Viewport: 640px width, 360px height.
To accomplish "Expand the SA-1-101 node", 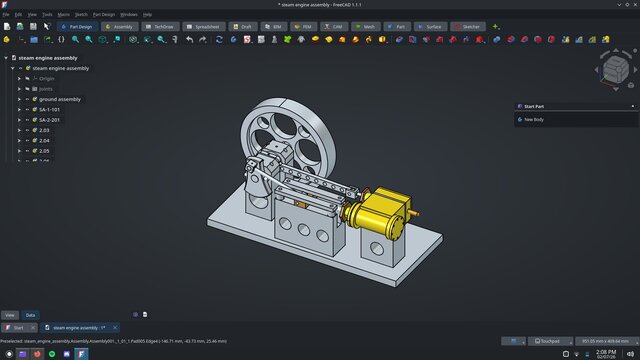I will [x=19, y=109].
